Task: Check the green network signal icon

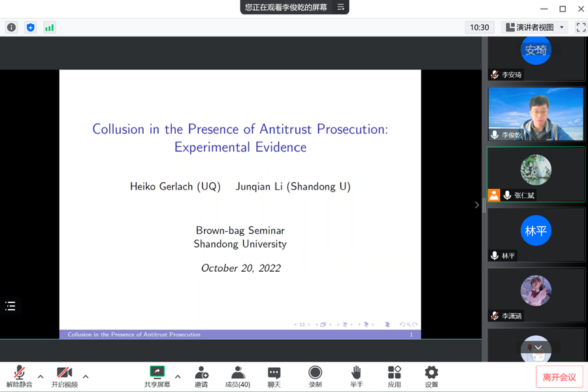Action: coord(49,27)
